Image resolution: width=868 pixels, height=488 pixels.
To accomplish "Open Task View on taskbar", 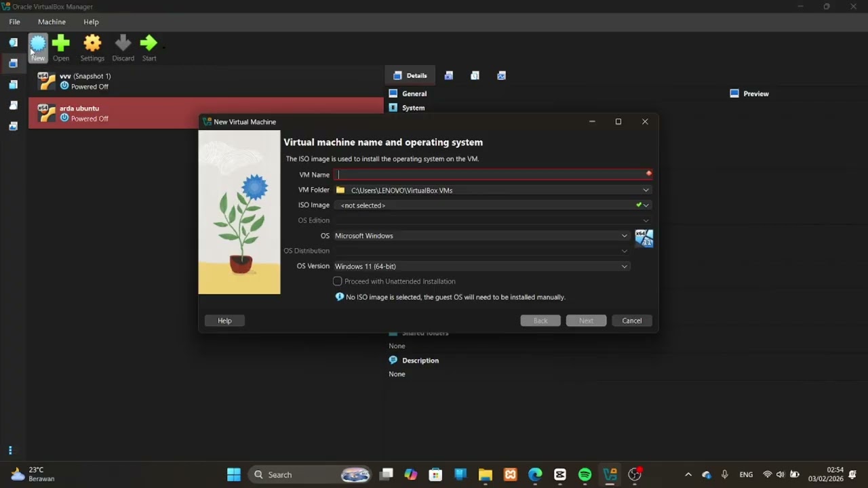I will tap(387, 474).
